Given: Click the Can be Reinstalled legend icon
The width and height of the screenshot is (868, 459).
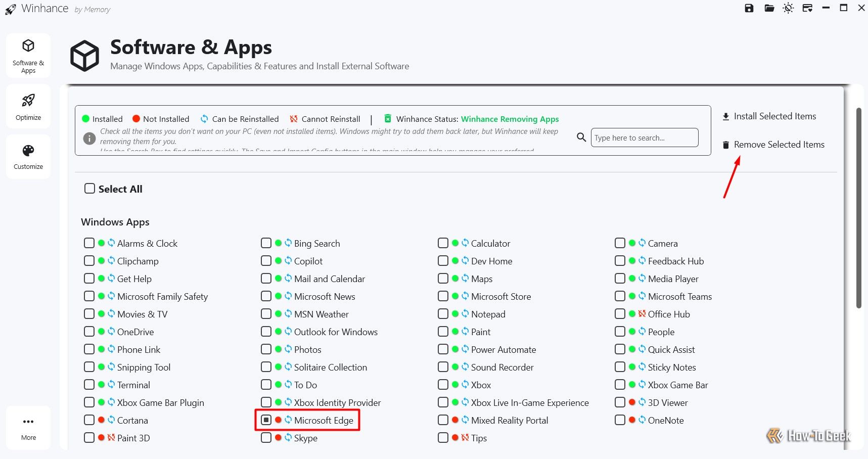Looking at the screenshot, I should point(204,119).
